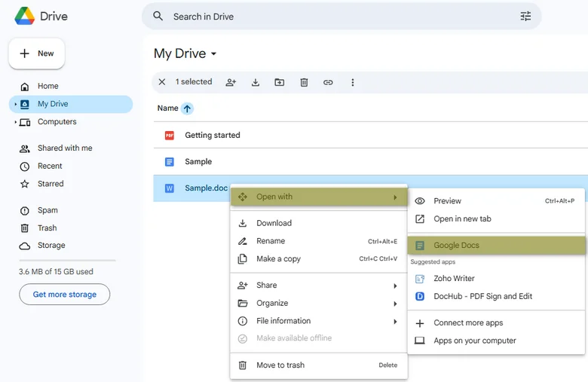Choose Rename in the context menu
The width and height of the screenshot is (588, 382).
(318, 241)
